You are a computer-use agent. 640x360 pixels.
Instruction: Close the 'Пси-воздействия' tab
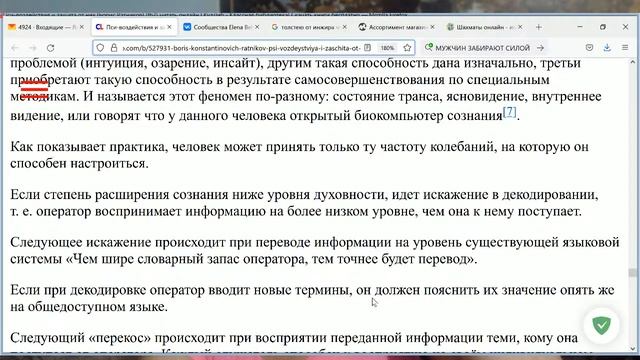coord(169,27)
